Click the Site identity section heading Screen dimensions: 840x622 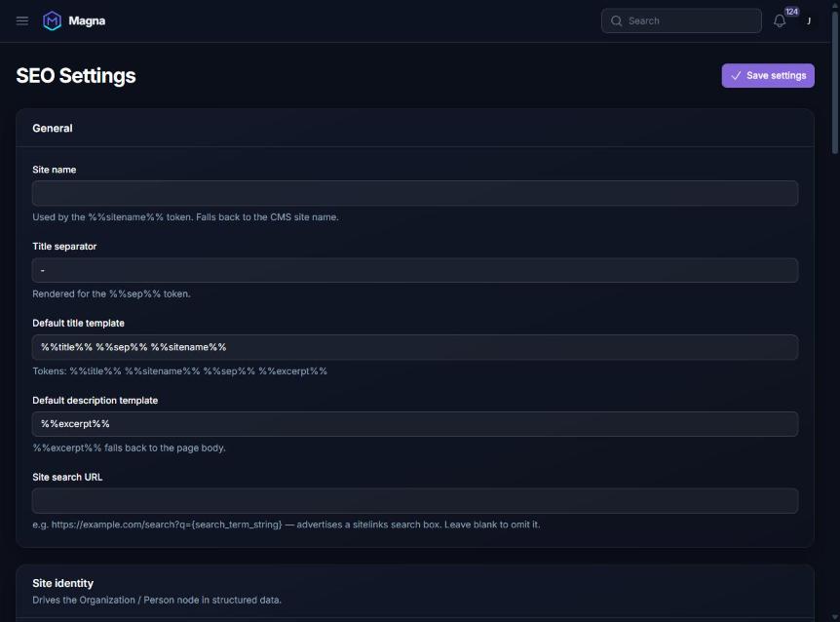[x=62, y=583]
